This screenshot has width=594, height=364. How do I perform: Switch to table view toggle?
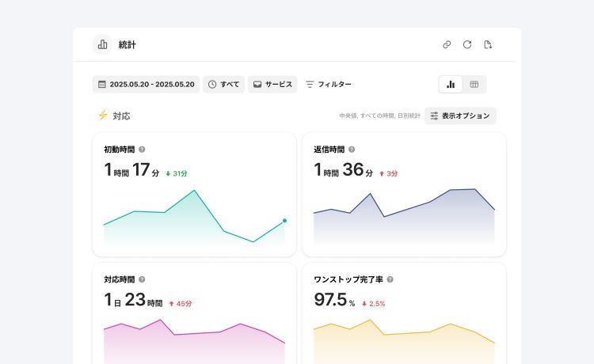coord(474,85)
